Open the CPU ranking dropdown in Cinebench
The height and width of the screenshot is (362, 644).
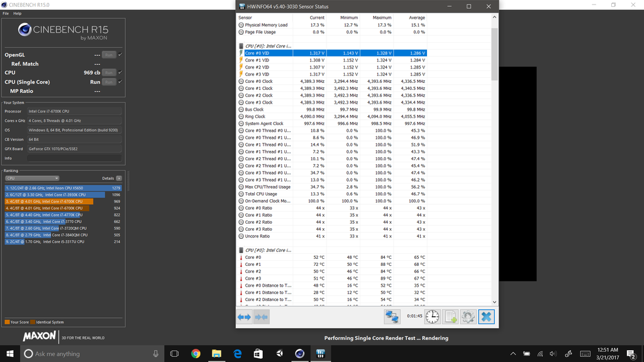[32, 178]
